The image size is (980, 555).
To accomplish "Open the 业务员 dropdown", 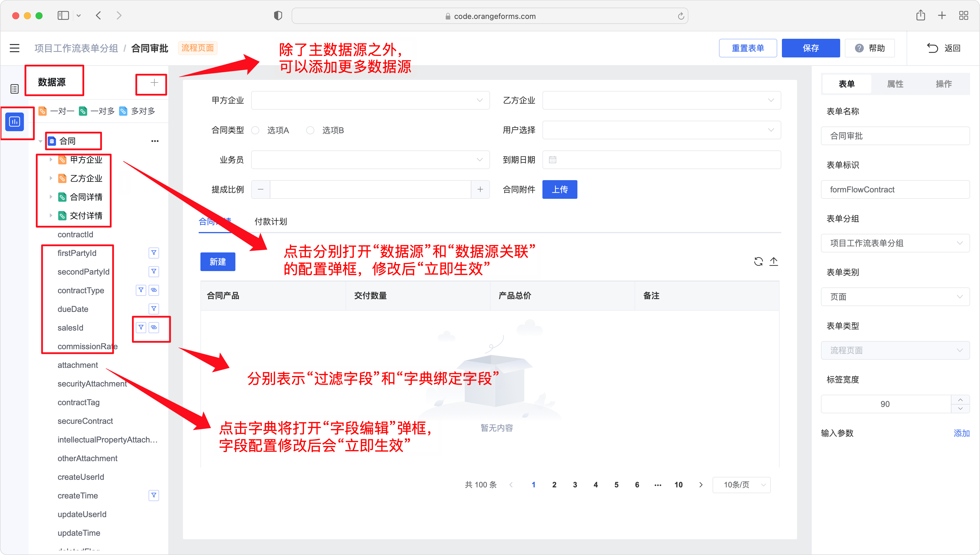I will coord(370,160).
